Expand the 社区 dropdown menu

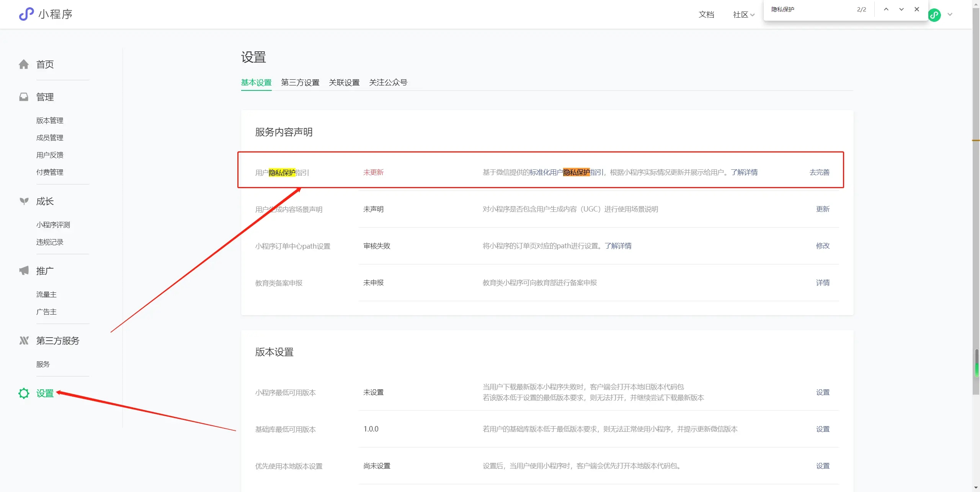[x=744, y=15]
